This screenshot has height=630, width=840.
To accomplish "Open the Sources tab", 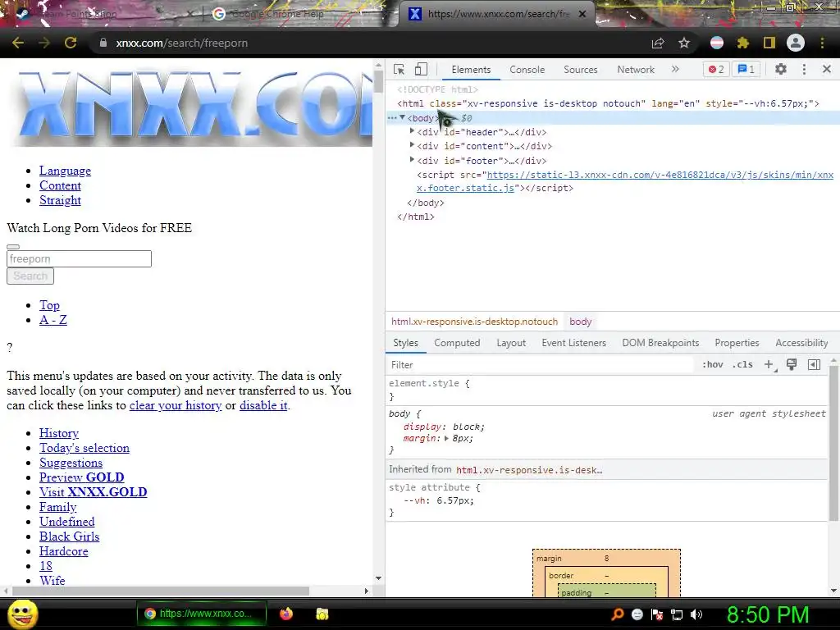I will click(x=580, y=70).
